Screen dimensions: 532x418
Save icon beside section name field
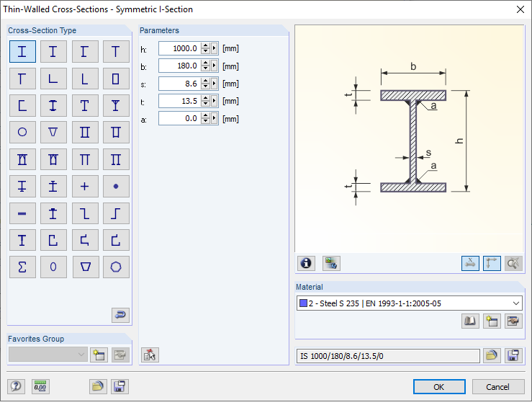(513, 355)
